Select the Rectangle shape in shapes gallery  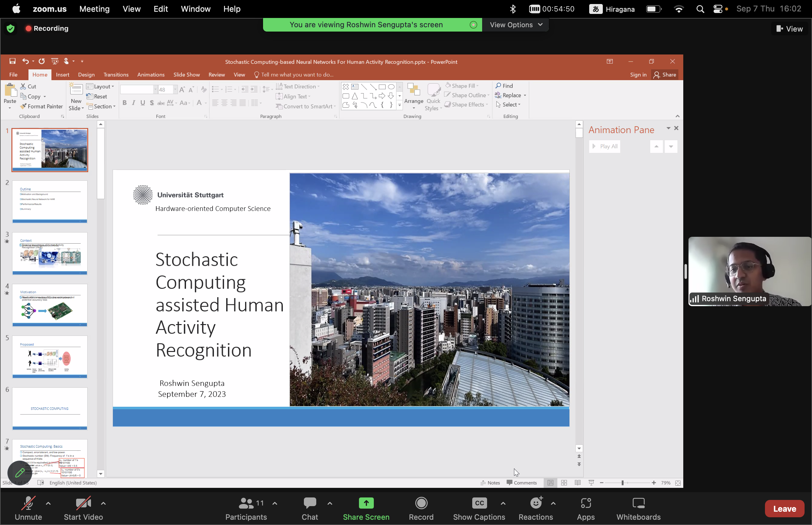382,87
